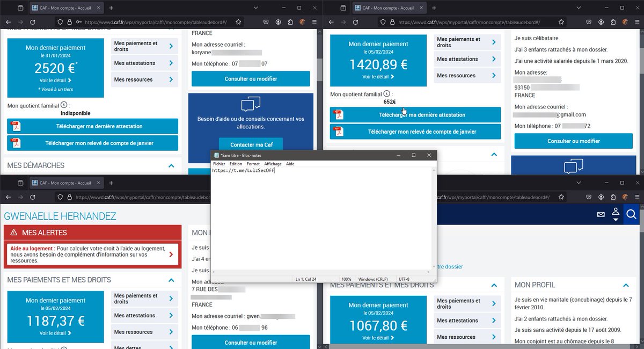
Task: Open Pocket icon in top-left window toolbar
Action: click(266, 22)
